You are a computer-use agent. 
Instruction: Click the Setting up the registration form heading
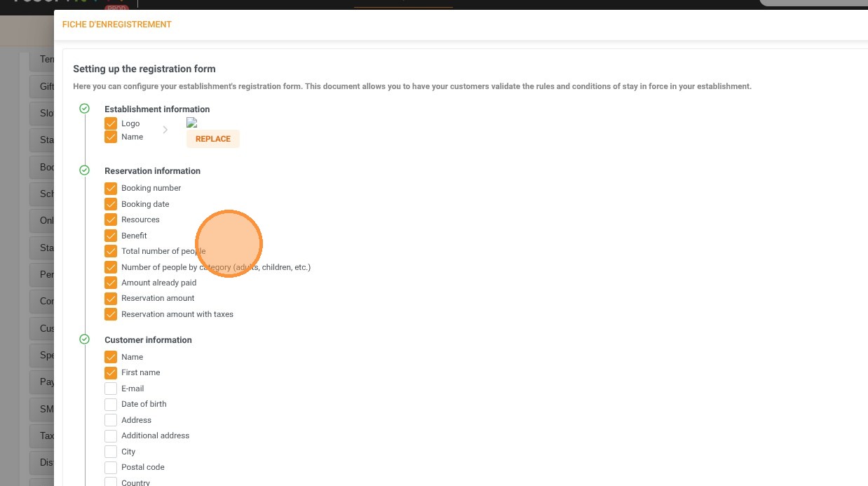pyautogui.click(x=144, y=69)
